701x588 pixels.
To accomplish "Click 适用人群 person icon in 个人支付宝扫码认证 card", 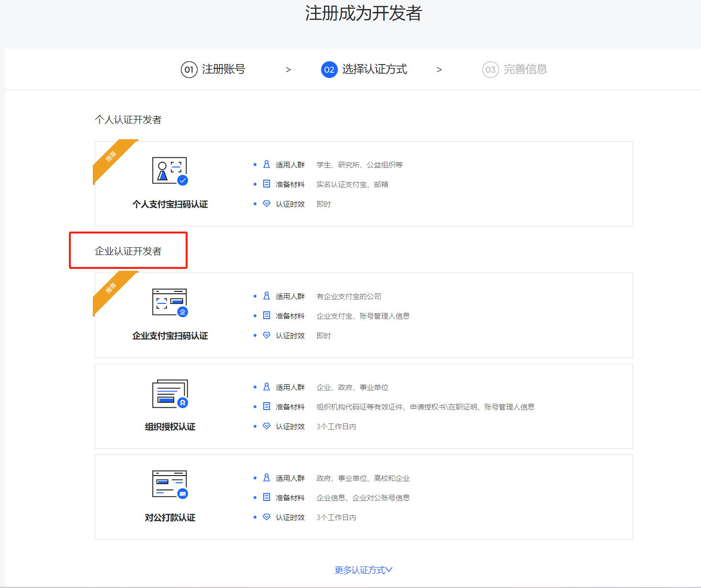I will 267,165.
